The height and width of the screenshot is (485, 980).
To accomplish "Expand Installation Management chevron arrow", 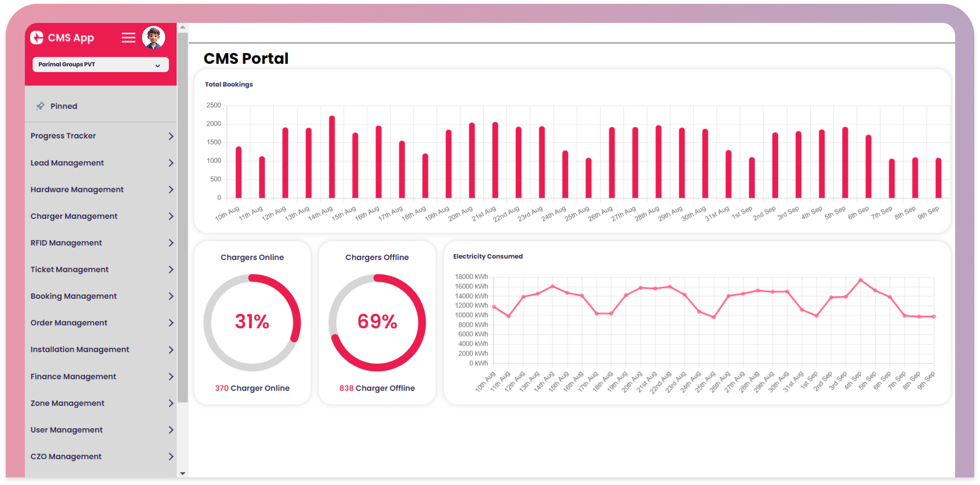I will point(171,350).
